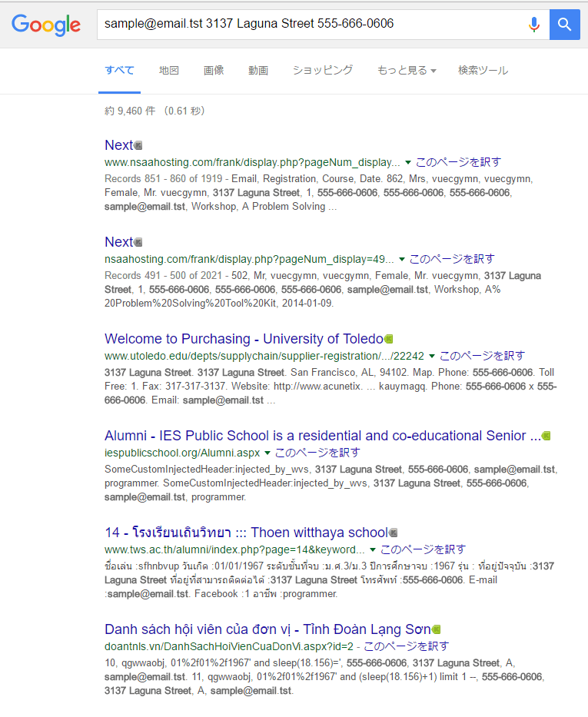Viewport: 588px width, 717px height.
Task: Translate page for second nsaahosting result
Action: pos(452,259)
